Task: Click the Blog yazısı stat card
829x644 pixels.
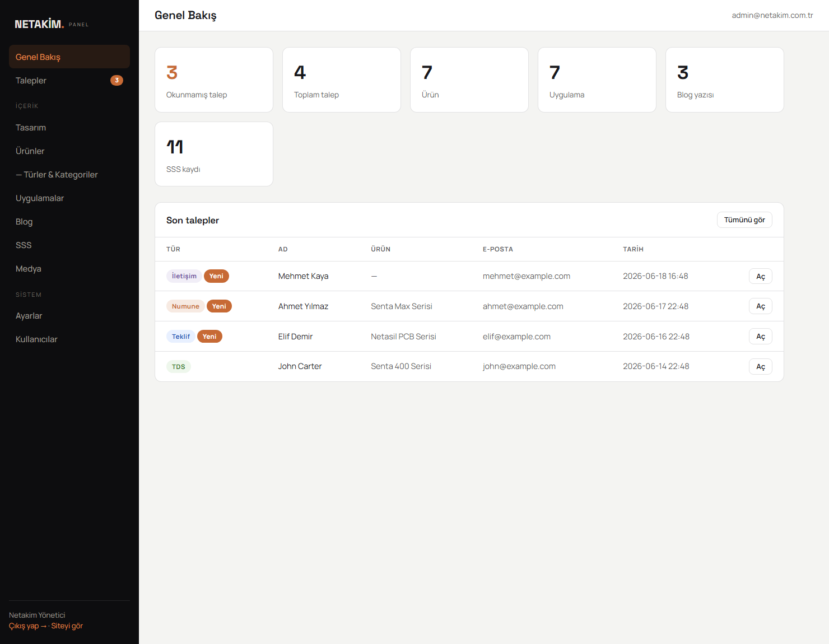Action: pyautogui.click(x=725, y=80)
